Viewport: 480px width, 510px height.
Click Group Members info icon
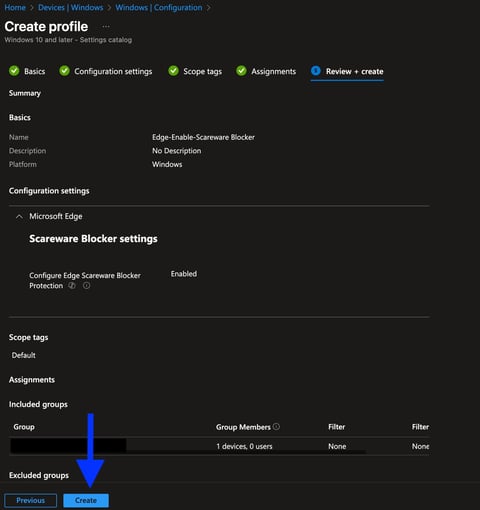point(276,426)
